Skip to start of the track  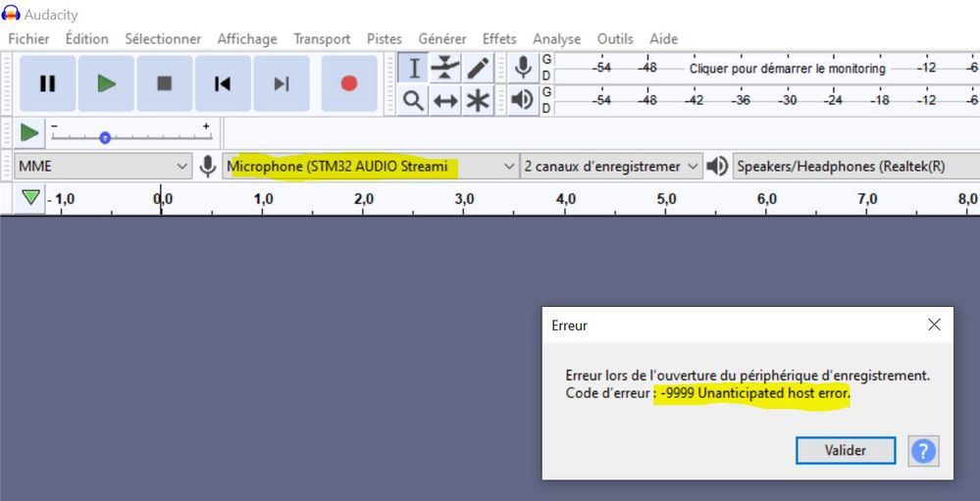click(223, 83)
